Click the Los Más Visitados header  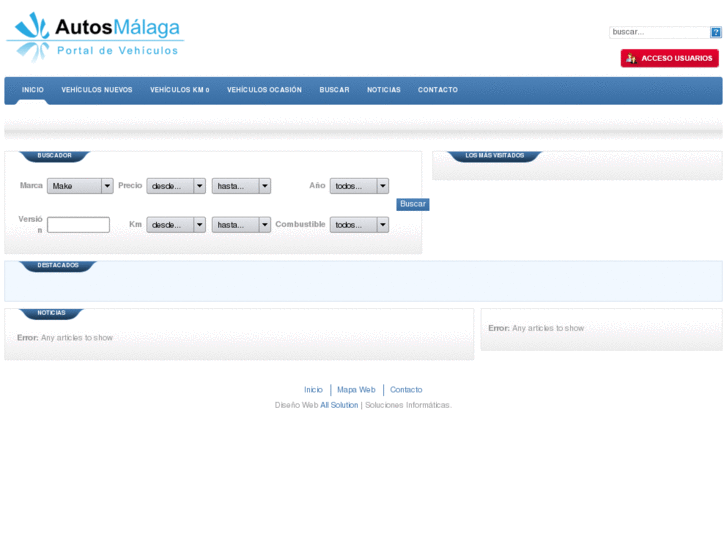tap(495, 156)
